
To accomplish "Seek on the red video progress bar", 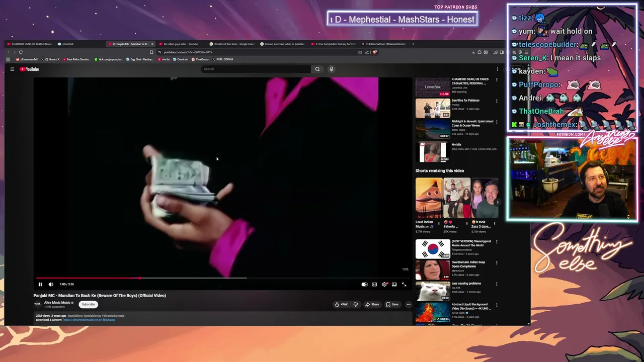I will click(224, 278).
